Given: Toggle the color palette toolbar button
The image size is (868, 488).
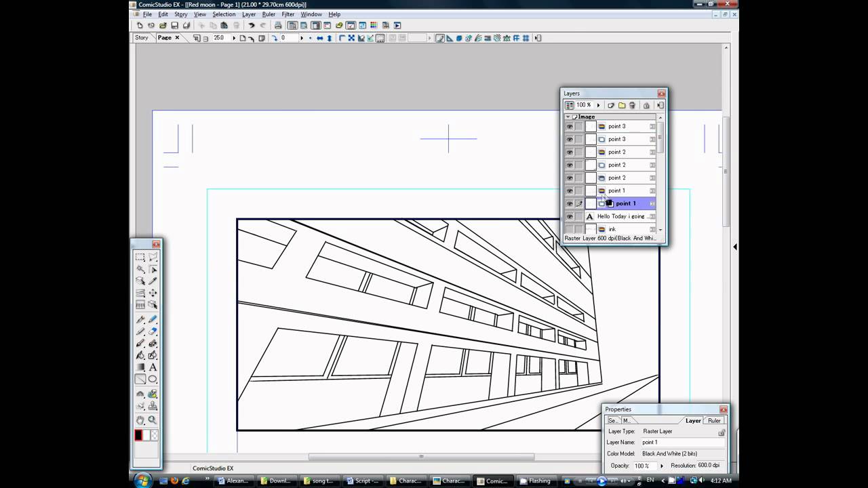Looking at the screenshot, I should tap(374, 26).
